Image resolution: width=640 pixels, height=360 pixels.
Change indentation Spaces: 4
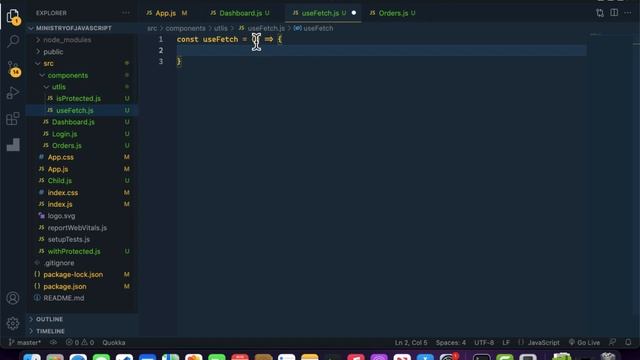[451, 342]
